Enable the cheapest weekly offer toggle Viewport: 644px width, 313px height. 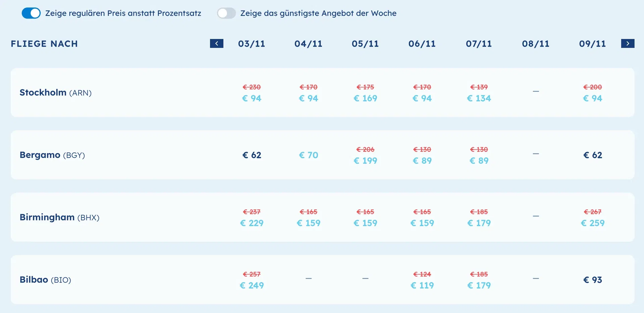tap(226, 13)
